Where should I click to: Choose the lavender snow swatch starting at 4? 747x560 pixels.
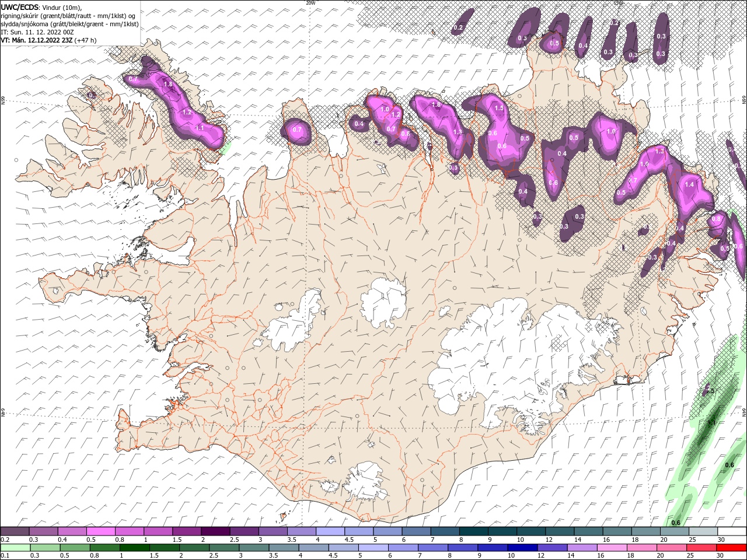click(x=330, y=531)
